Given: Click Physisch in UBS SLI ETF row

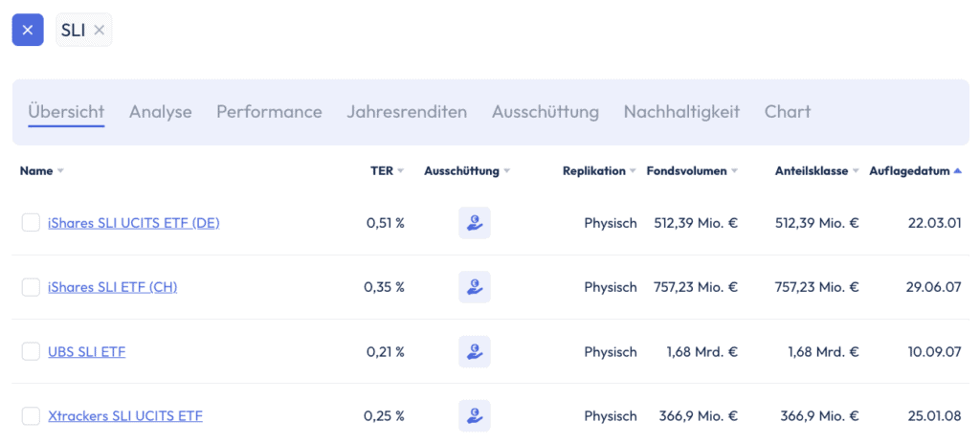Looking at the screenshot, I should pyautogui.click(x=611, y=351).
